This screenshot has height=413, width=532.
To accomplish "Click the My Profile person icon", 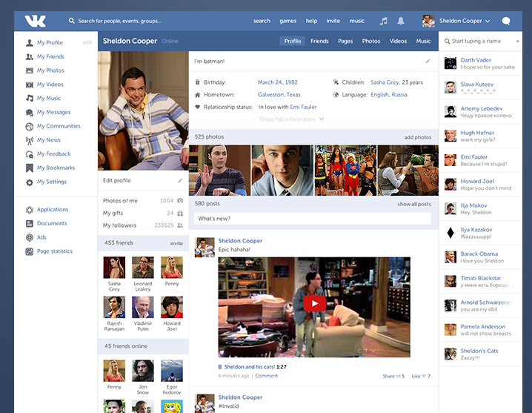I will pos(30,43).
